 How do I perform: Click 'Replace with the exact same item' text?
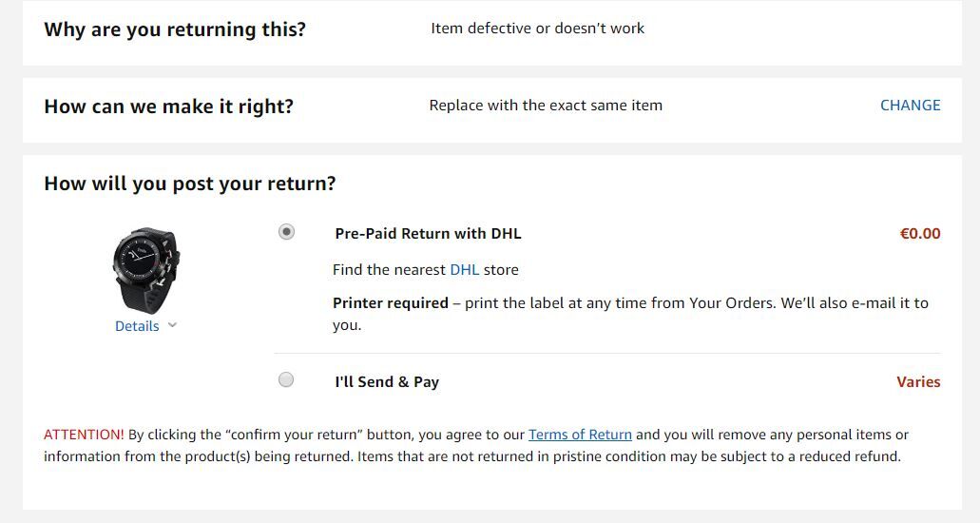click(x=546, y=106)
